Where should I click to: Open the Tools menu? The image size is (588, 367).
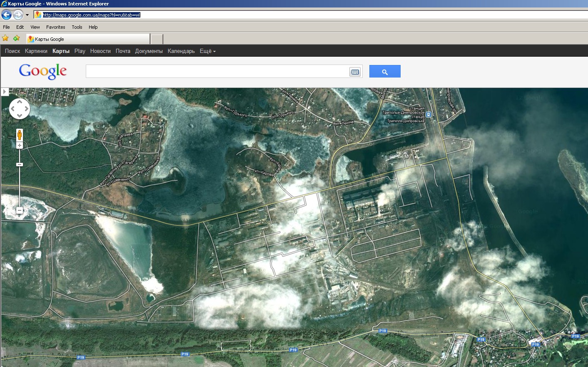pos(77,27)
